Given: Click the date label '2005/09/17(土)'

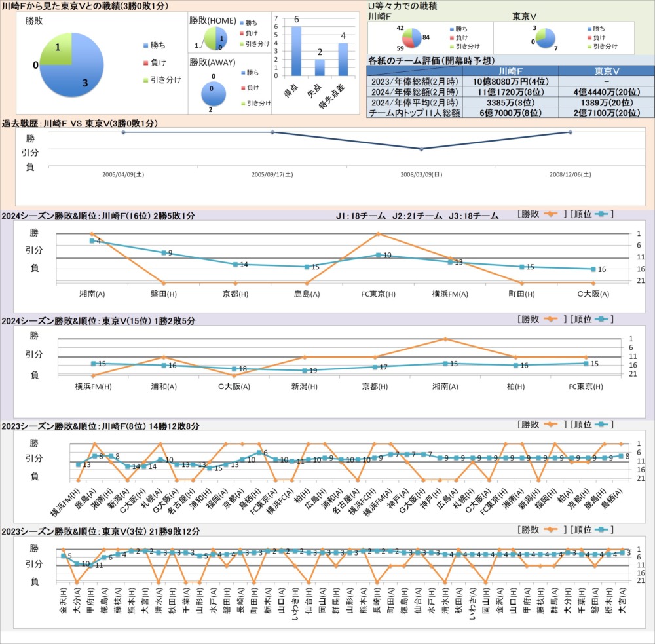Looking at the screenshot, I should click(272, 174).
